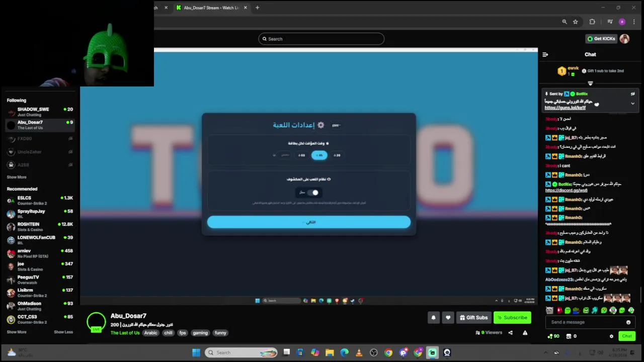Click the browser search magnifier icon
The image size is (644, 362).
[565, 22]
